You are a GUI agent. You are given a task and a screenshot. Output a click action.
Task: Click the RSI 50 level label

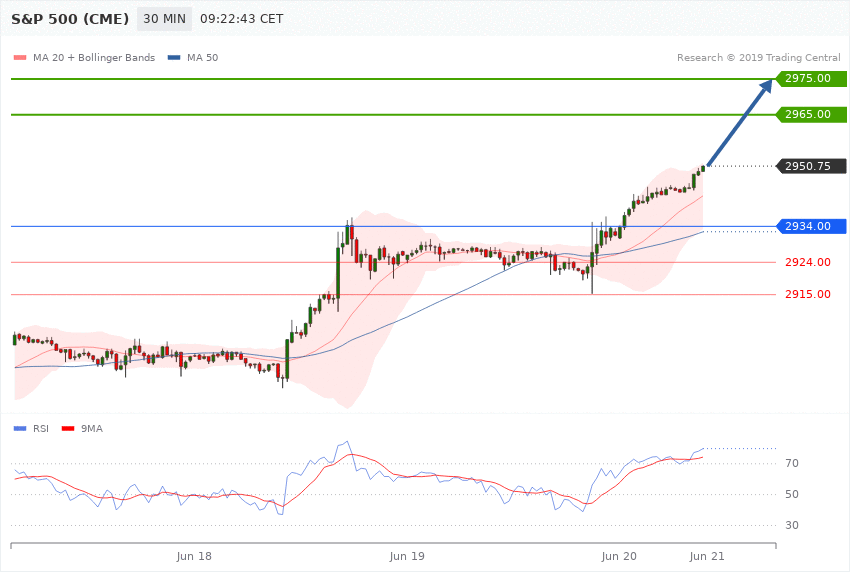[x=792, y=494]
